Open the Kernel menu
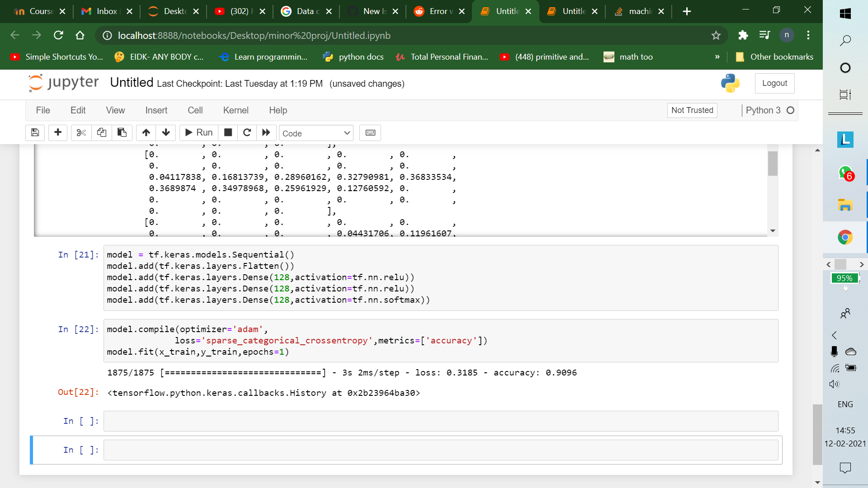 pyautogui.click(x=236, y=110)
